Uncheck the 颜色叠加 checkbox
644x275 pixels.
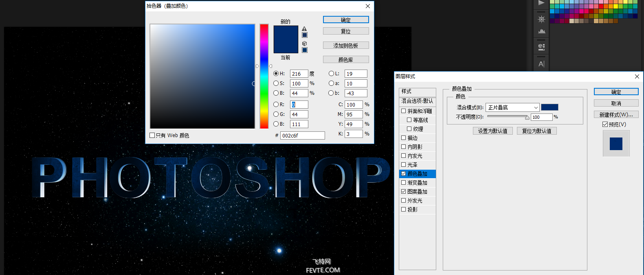[404, 174]
